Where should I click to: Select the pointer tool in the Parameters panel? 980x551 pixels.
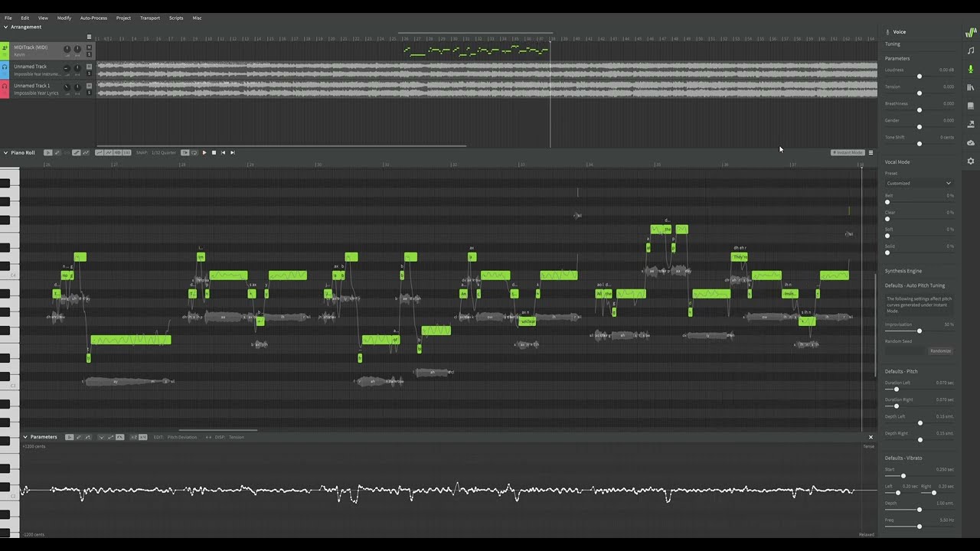point(70,437)
